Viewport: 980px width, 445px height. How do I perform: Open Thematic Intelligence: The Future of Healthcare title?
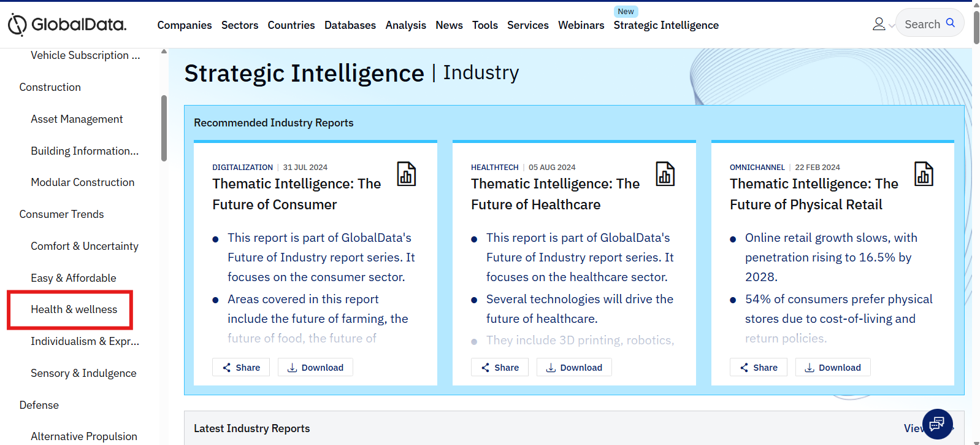pos(555,194)
